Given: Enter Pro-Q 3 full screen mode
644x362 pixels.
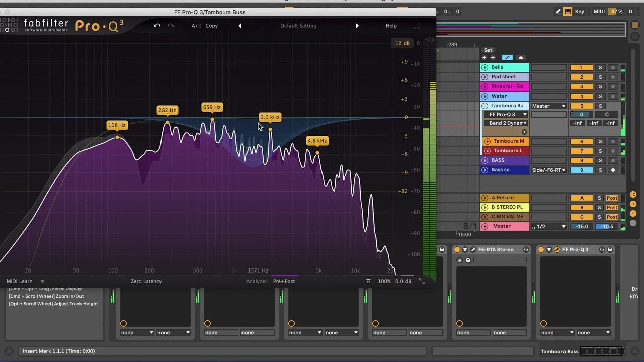Looking at the screenshot, I should pos(416,26).
